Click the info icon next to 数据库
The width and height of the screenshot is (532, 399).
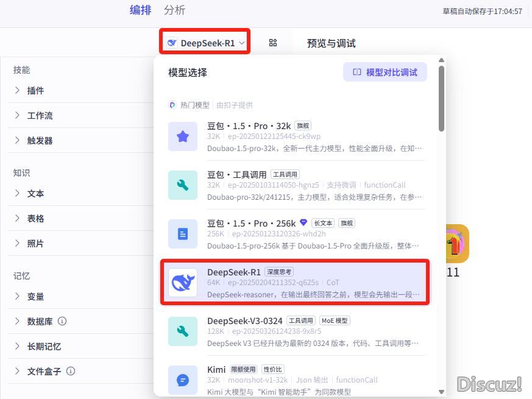62,321
